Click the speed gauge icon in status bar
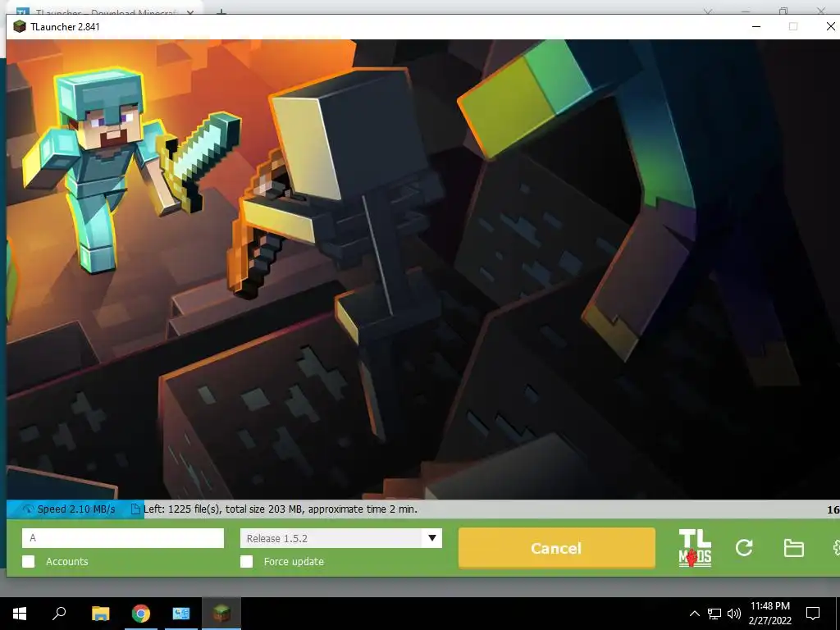Image resolution: width=840 pixels, height=630 pixels. (x=28, y=509)
